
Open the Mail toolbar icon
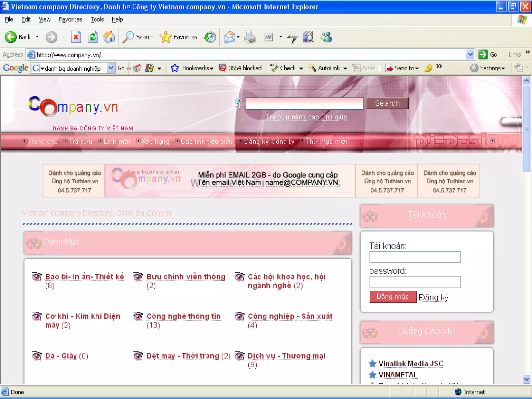tap(230, 37)
